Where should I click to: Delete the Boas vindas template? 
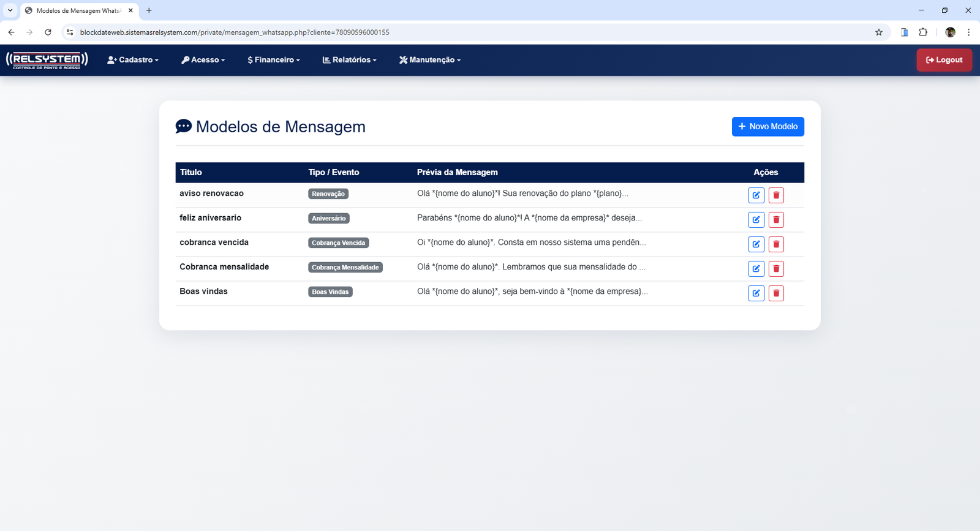tap(776, 293)
